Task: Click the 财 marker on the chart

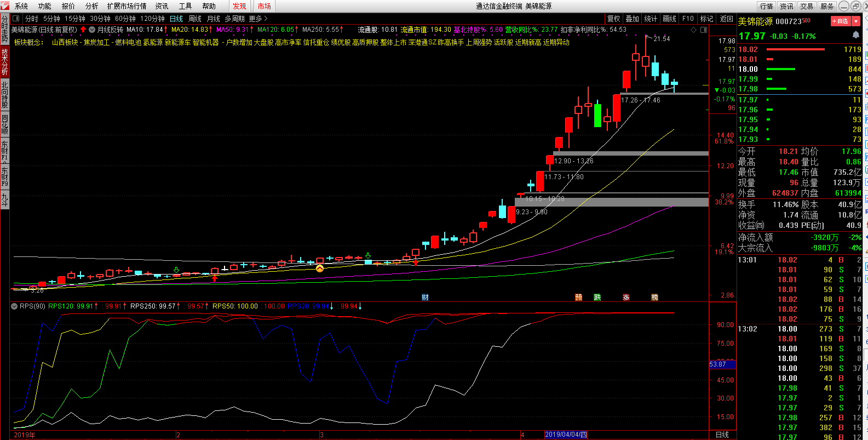Action: (x=425, y=297)
